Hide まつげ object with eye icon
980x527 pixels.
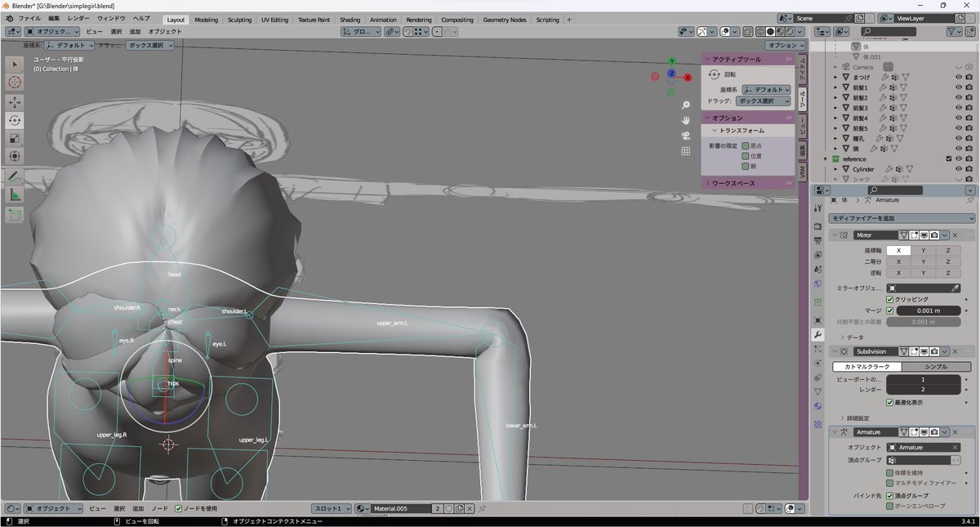click(959, 77)
